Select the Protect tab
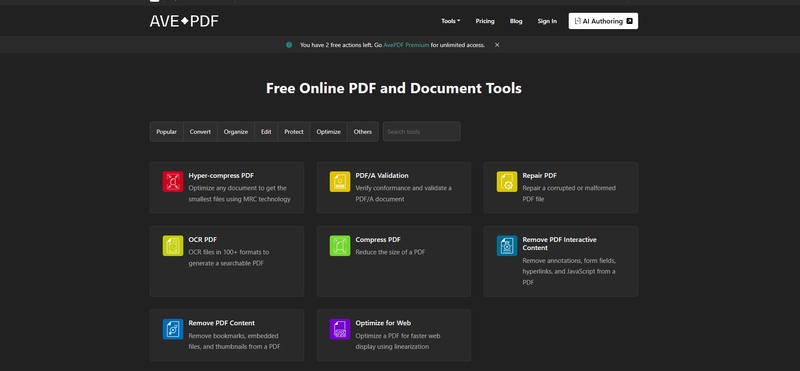Screen dimensions: 800x371 click(294, 132)
